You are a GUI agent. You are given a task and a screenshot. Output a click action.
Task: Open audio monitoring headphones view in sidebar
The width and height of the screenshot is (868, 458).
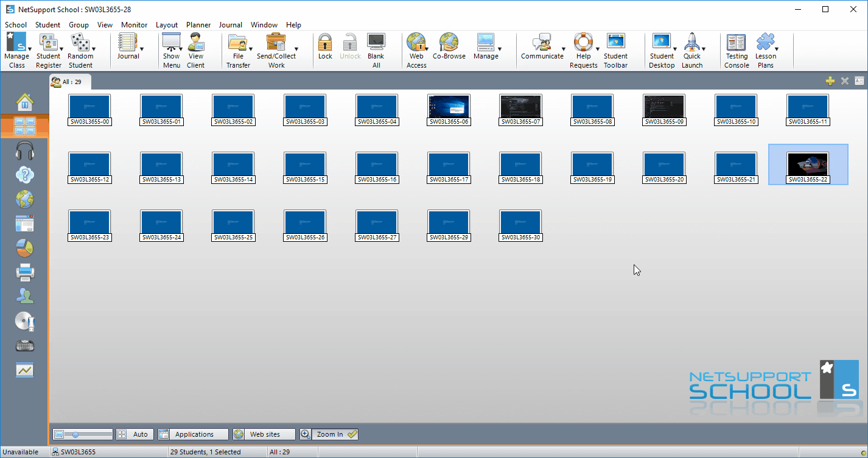point(24,150)
